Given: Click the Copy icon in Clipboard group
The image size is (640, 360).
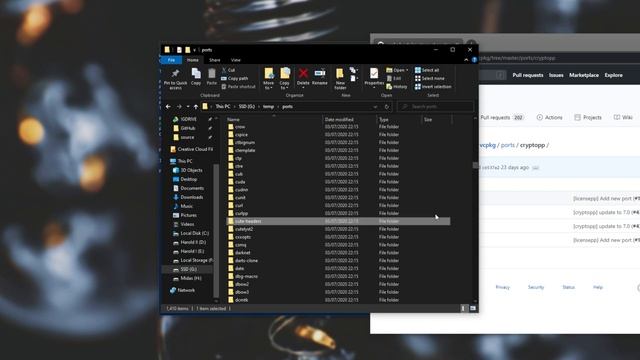Looking at the screenshot, I should click(196, 73).
